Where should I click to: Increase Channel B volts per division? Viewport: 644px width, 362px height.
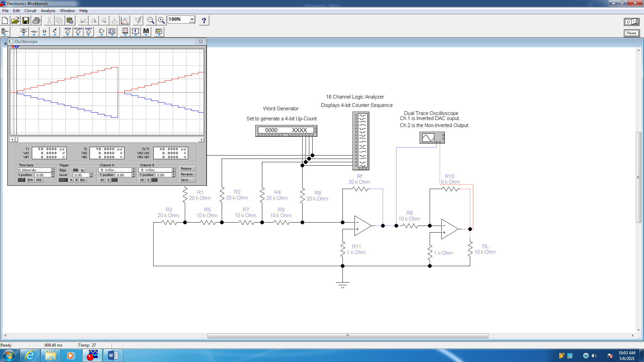coord(173,169)
